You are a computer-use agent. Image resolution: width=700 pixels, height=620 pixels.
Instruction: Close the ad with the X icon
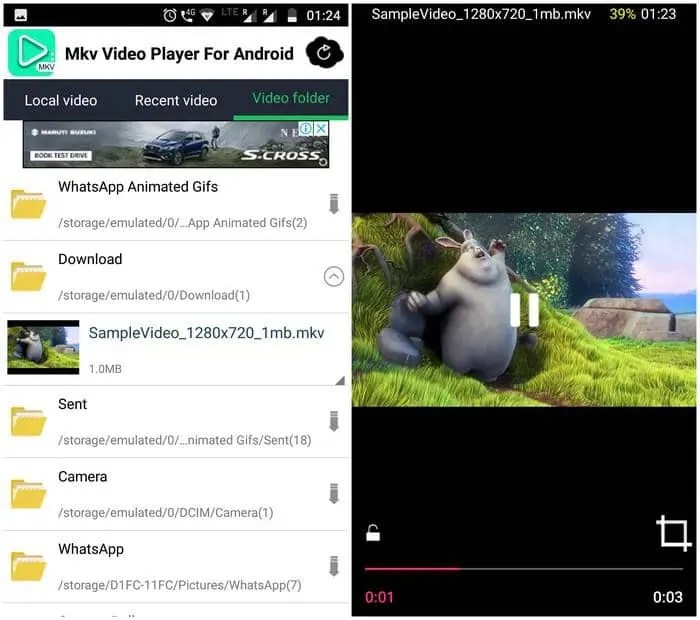pyautogui.click(x=321, y=129)
